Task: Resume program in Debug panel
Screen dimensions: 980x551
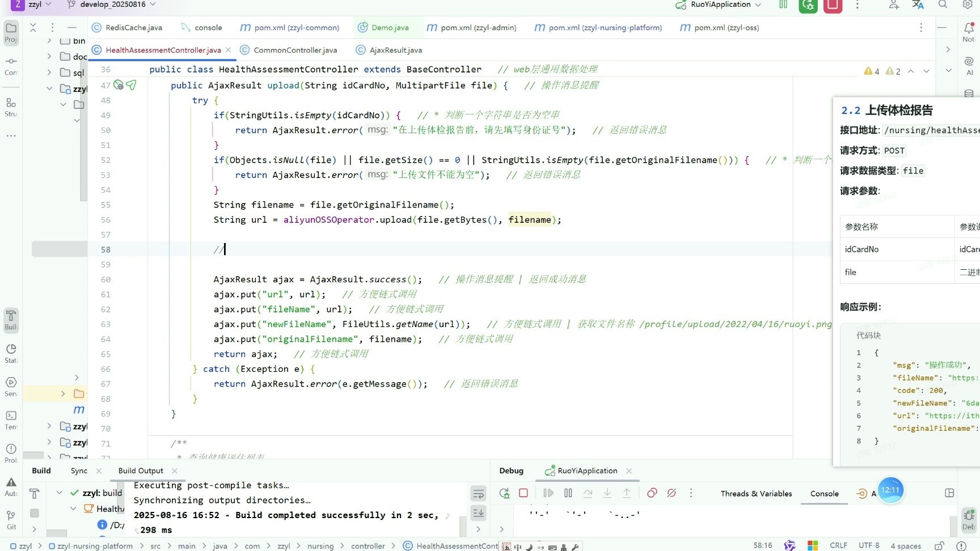Action: click(x=548, y=493)
